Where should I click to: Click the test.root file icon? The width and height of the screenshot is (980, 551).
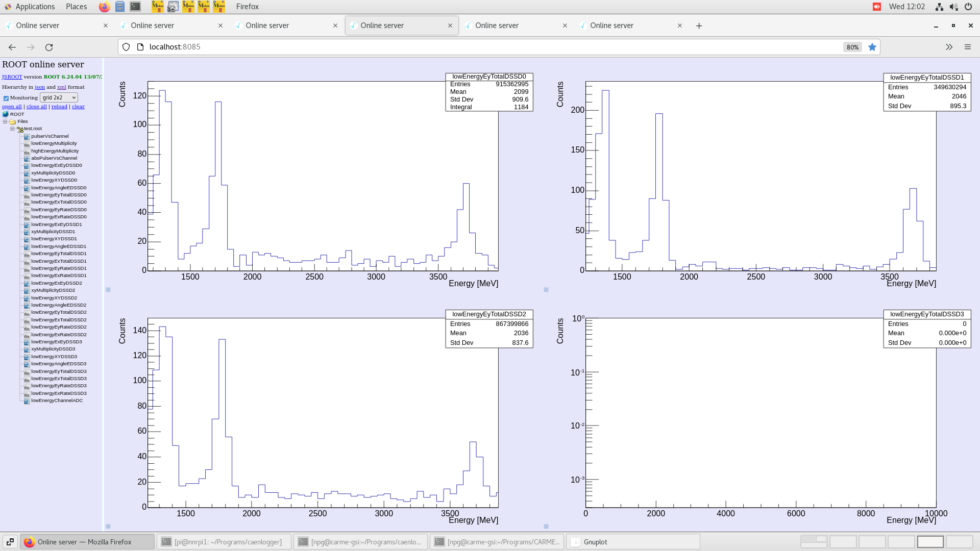click(20, 129)
